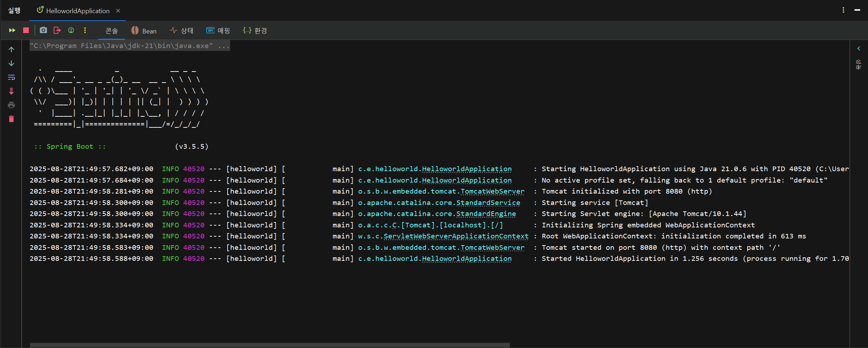The width and height of the screenshot is (868, 348).
Task: Clear all console output with the trash icon
Action: pyautogui.click(x=11, y=119)
